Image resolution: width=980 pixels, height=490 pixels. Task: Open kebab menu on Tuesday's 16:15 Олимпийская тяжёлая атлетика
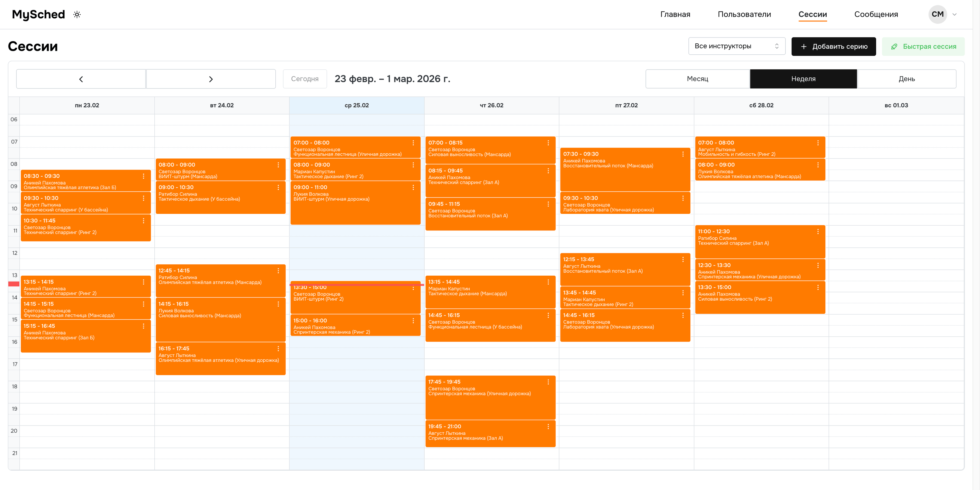click(x=278, y=348)
